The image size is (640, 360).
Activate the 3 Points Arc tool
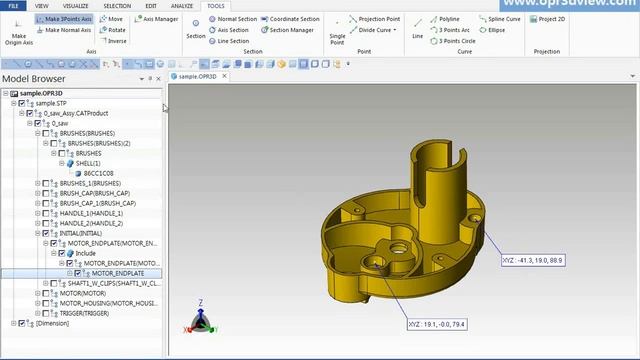point(450,30)
